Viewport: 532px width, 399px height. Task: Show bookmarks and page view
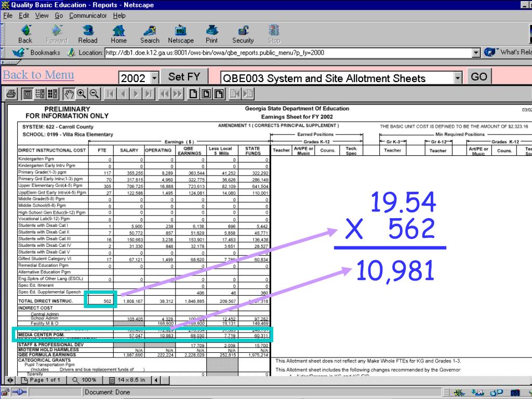(40, 94)
